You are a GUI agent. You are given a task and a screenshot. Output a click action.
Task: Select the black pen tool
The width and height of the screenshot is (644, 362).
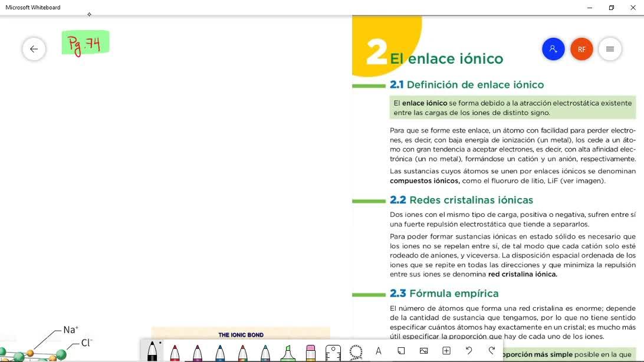pyautogui.click(x=152, y=351)
